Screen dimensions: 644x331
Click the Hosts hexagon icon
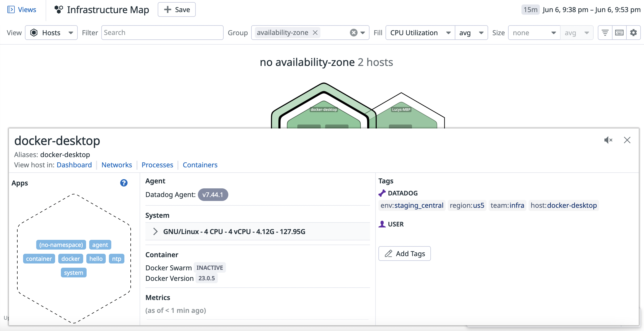pyautogui.click(x=34, y=33)
